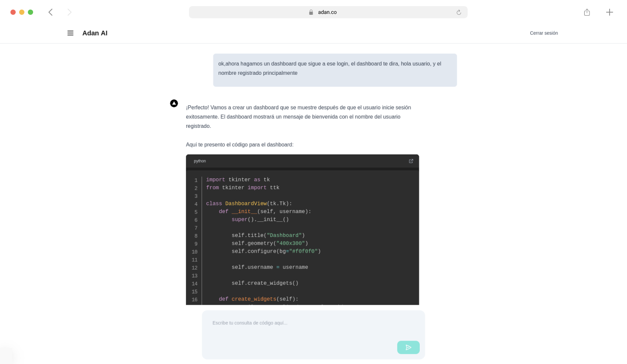Open the code block in new window icon
Image resolution: width=627 pixels, height=364 pixels.
point(411,161)
